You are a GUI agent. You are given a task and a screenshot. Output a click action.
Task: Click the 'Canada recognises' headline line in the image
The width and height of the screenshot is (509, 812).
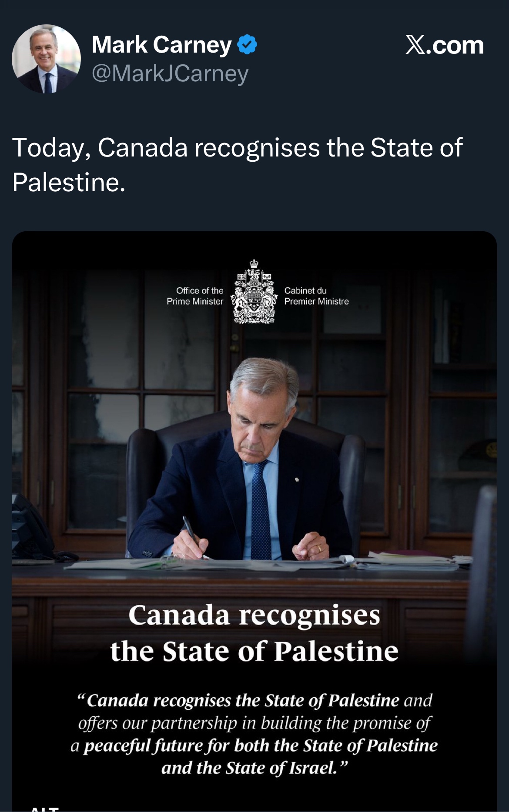tap(254, 616)
